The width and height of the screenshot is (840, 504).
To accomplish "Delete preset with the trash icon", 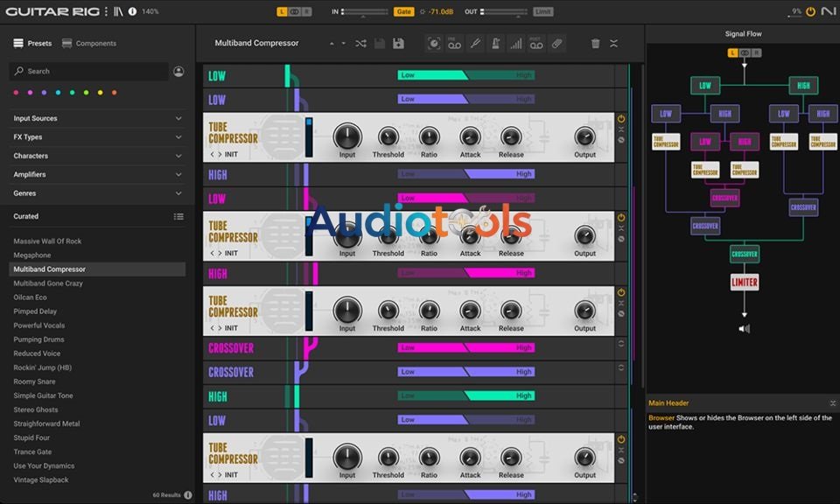I will pyautogui.click(x=598, y=43).
